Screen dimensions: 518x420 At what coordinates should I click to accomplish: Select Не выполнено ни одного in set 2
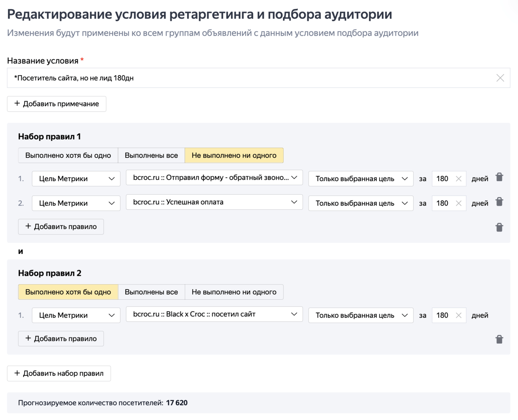(234, 292)
